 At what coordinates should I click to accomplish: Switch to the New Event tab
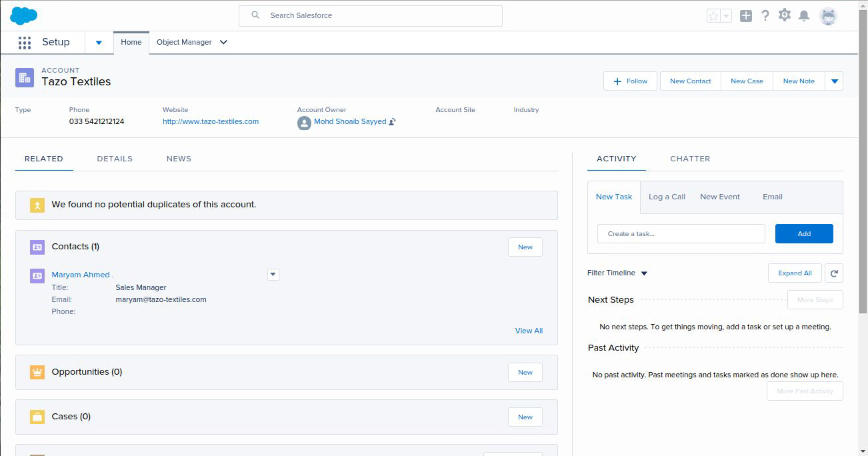click(x=720, y=197)
